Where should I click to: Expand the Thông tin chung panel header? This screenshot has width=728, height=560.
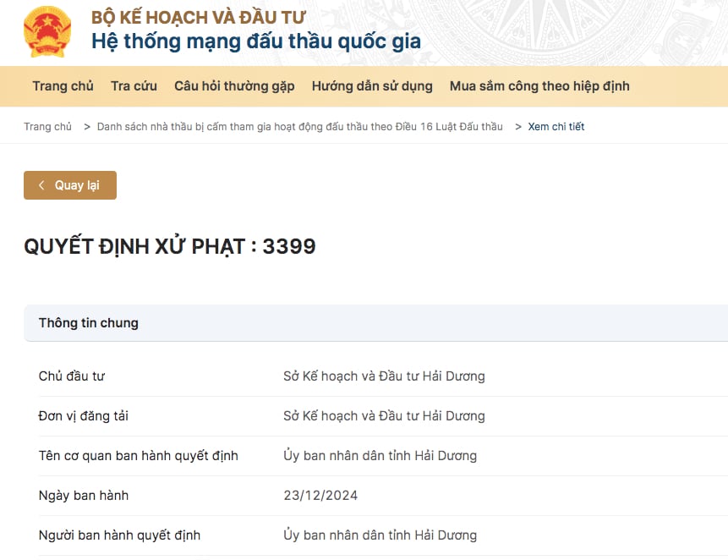[x=88, y=322]
